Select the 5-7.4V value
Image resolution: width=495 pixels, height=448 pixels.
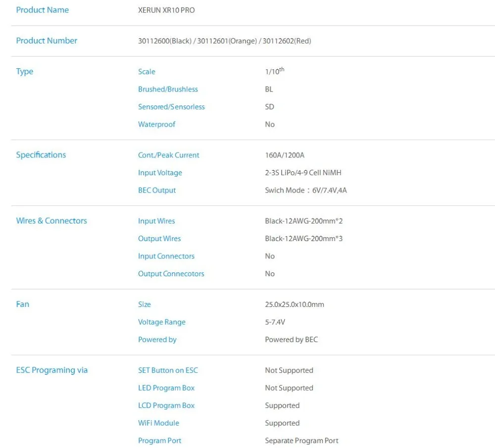275,322
